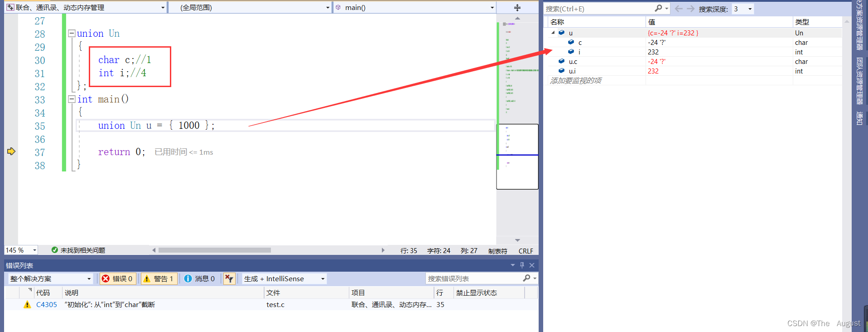Click the editor scroll-up arrow

point(517,18)
